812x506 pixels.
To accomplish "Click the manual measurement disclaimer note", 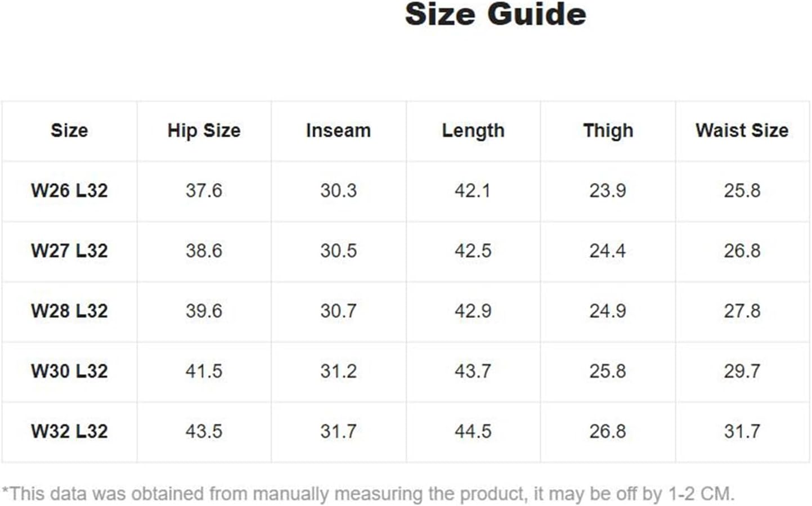I will click(x=368, y=494).
